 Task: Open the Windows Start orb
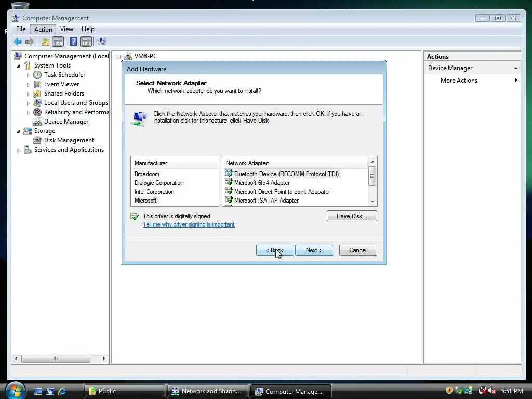pos(15,391)
